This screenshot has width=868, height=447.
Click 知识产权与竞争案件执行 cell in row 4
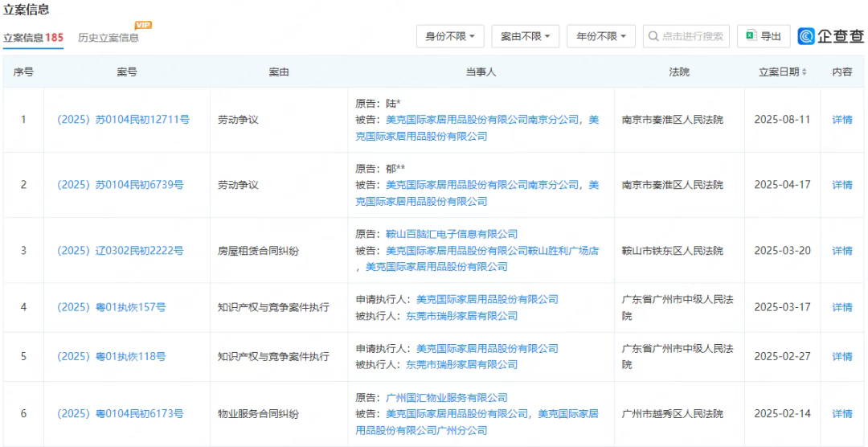click(x=274, y=307)
